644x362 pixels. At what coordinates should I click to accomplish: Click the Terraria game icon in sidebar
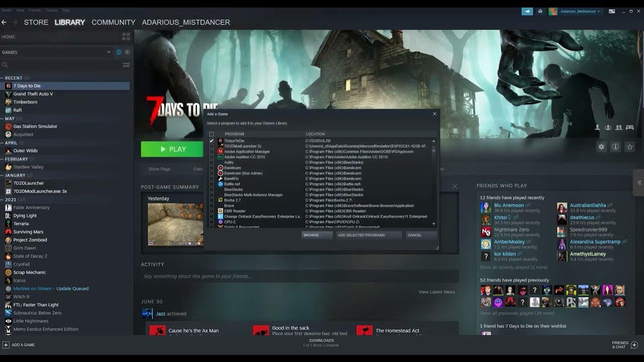click(x=8, y=224)
